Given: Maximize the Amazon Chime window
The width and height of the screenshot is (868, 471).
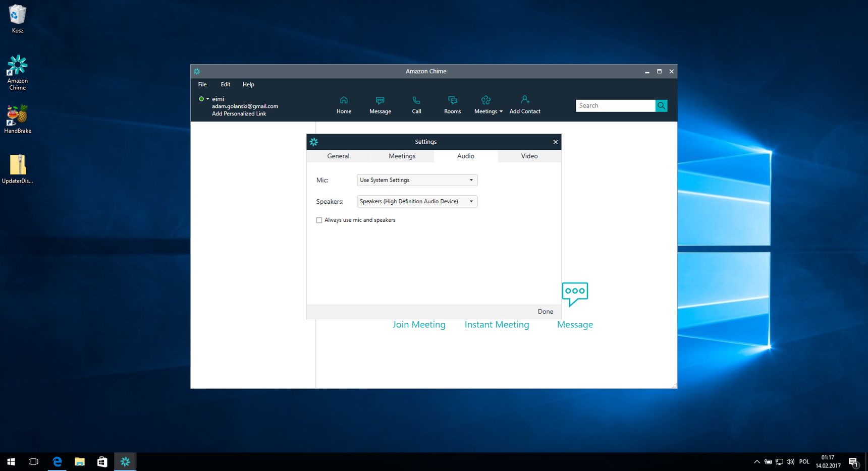Looking at the screenshot, I should (659, 72).
